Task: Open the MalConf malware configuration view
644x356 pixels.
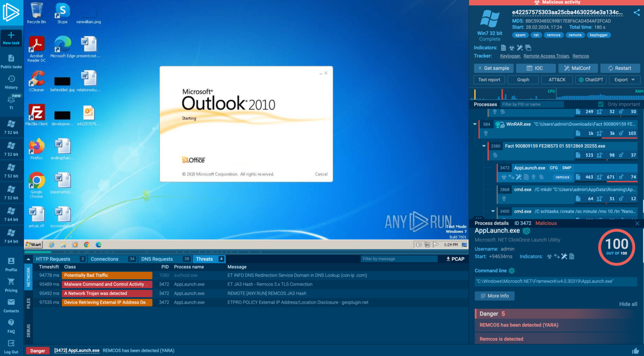Action: coord(578,68)
